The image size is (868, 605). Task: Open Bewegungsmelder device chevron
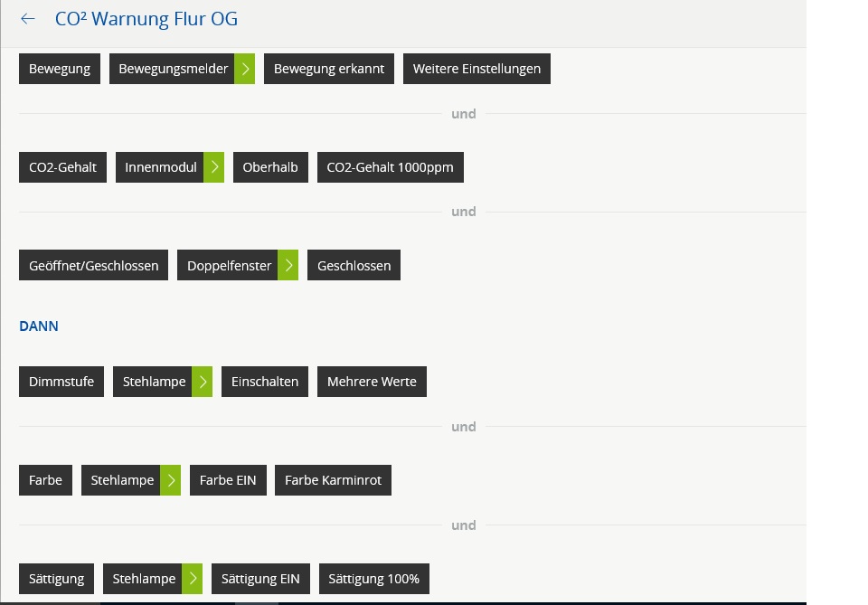[x=244, y=69]
